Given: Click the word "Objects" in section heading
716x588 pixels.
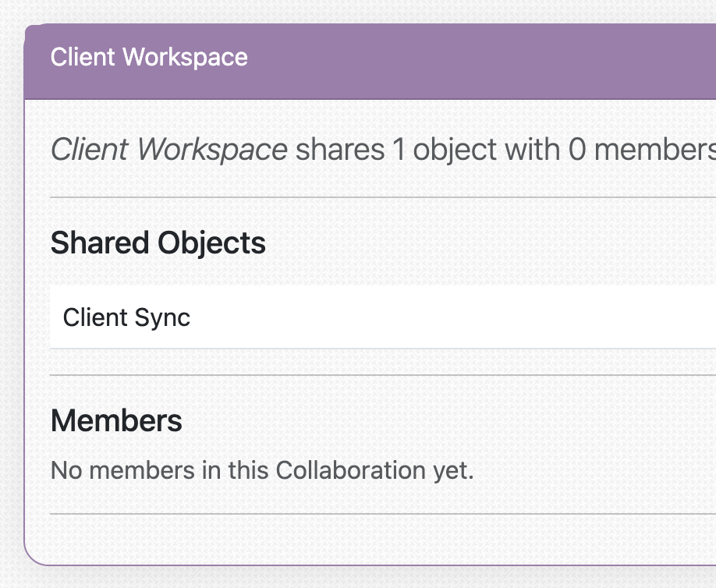Looking at the screenshot, I should click(x=211, y=243).
